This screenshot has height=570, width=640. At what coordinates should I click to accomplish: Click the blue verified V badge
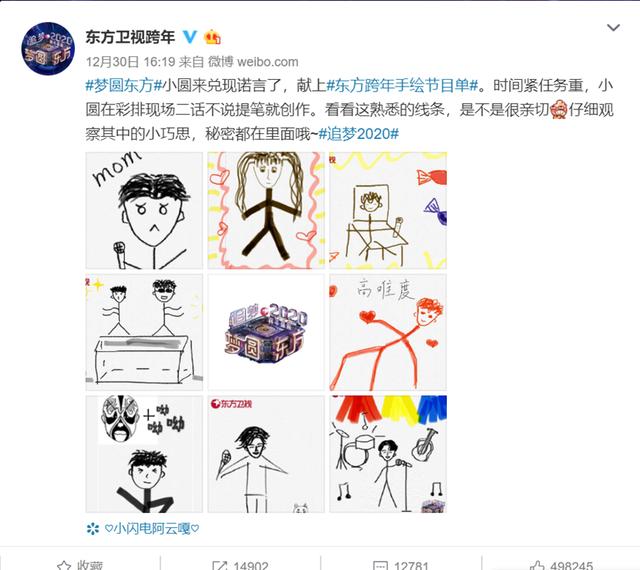[x=189, y=37]
